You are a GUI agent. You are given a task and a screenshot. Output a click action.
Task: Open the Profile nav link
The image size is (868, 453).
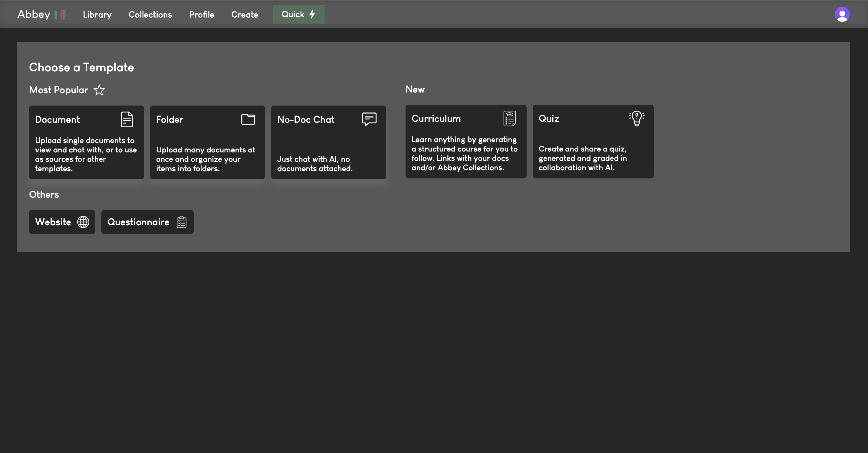click(x=202, y=15)
